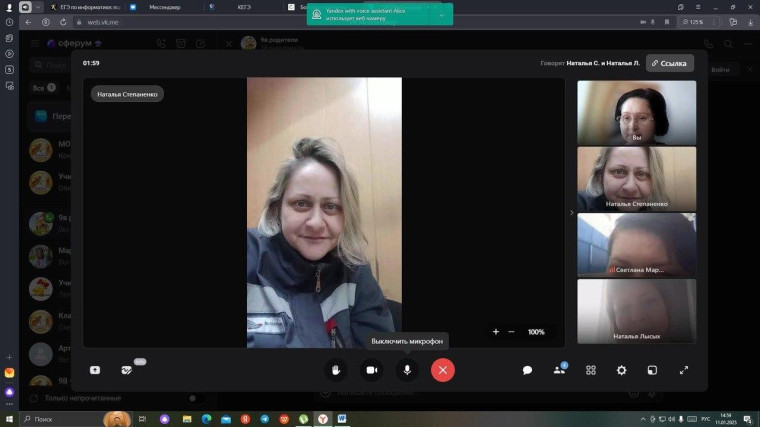Open Task View on the taskbar
This screenshot has width=760, height=427.
coord(142,419)
